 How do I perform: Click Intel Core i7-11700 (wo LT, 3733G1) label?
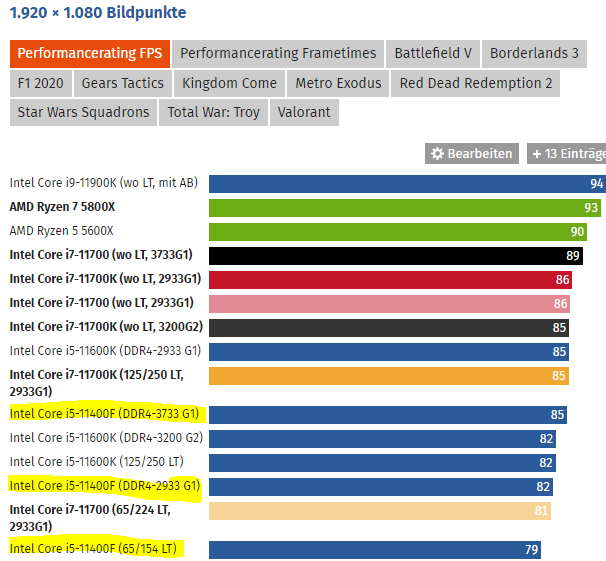[101, 255]
